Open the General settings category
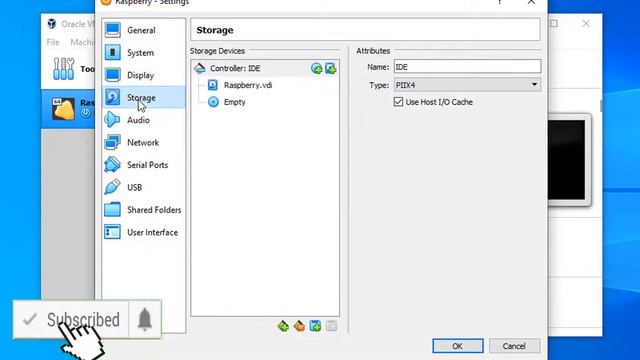Screen dimensions: 640x360 [x=143, y=30]
